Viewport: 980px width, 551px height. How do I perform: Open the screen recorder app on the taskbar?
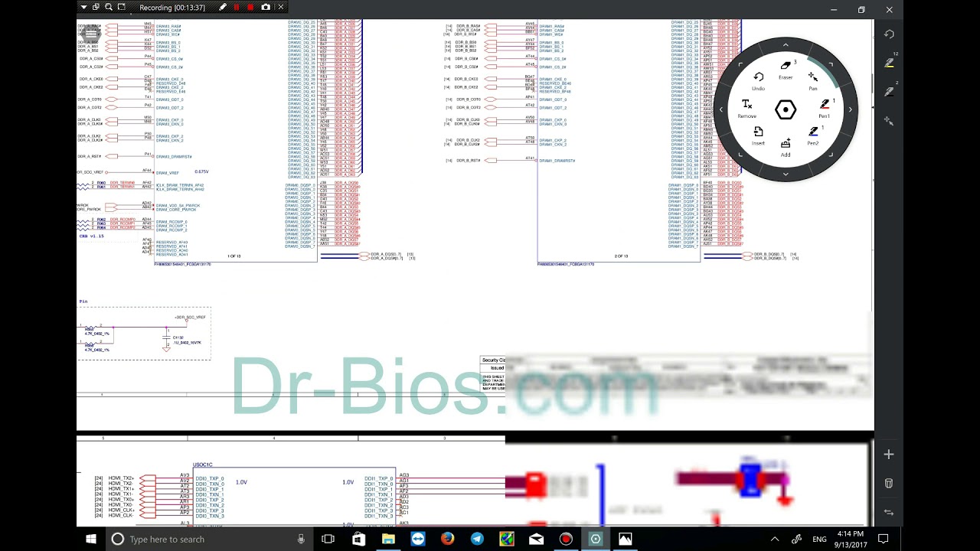[x=566, y=539]
